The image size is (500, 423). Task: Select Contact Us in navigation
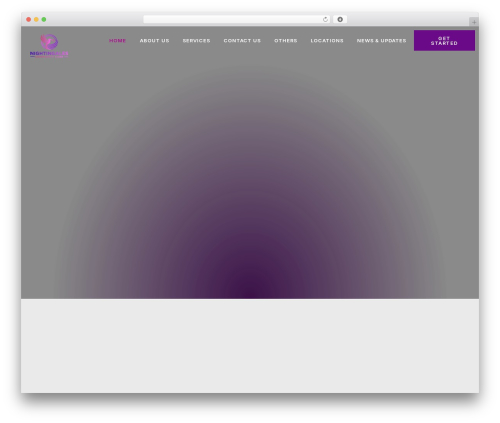click(242, 41)
